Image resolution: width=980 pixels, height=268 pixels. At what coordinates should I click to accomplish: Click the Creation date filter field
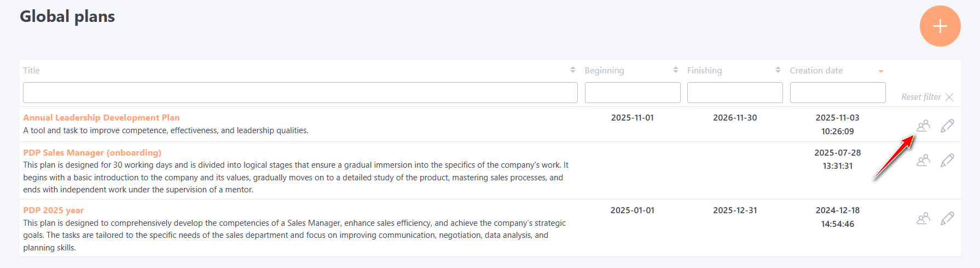pos(837,93)
